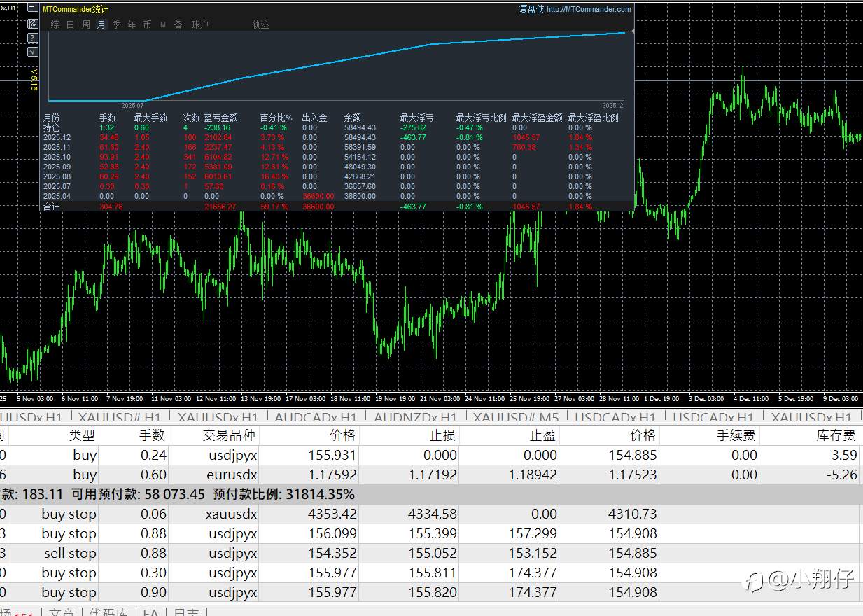Open the MTCommander.com website link
This screenshot has width=863, height=616.
(x=588, y=9)
